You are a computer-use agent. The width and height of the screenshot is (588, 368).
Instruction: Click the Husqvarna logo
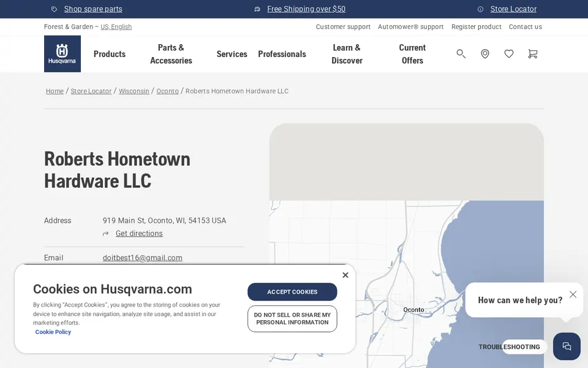click(62, 54)
